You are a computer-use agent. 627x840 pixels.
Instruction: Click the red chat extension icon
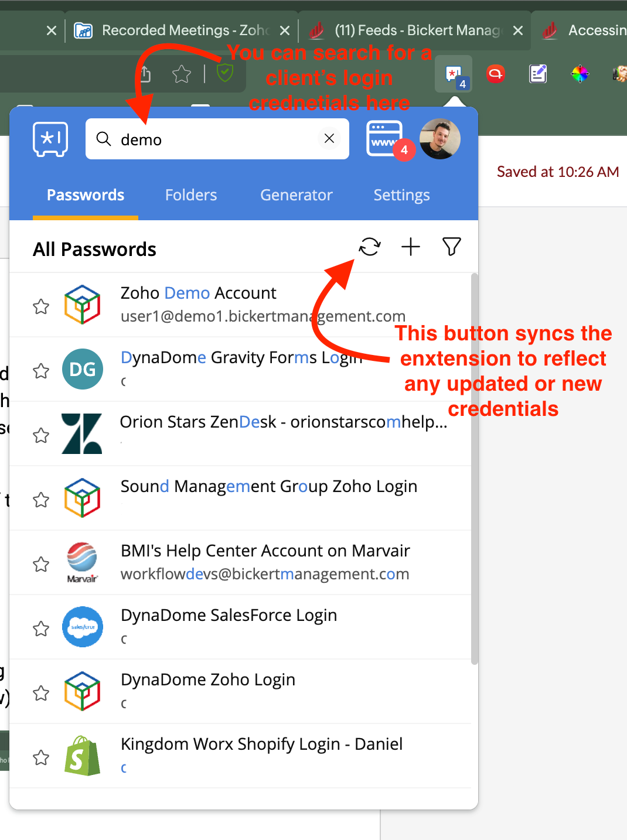tap(496, 74)
